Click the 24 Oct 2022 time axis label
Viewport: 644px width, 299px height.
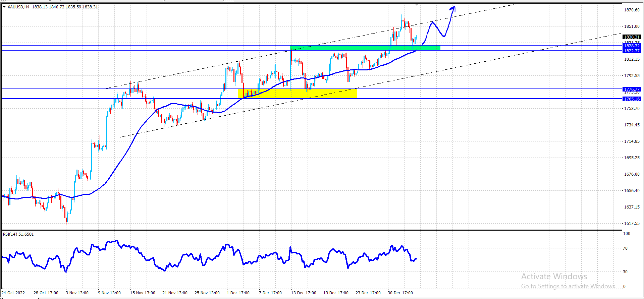[13, 293]
